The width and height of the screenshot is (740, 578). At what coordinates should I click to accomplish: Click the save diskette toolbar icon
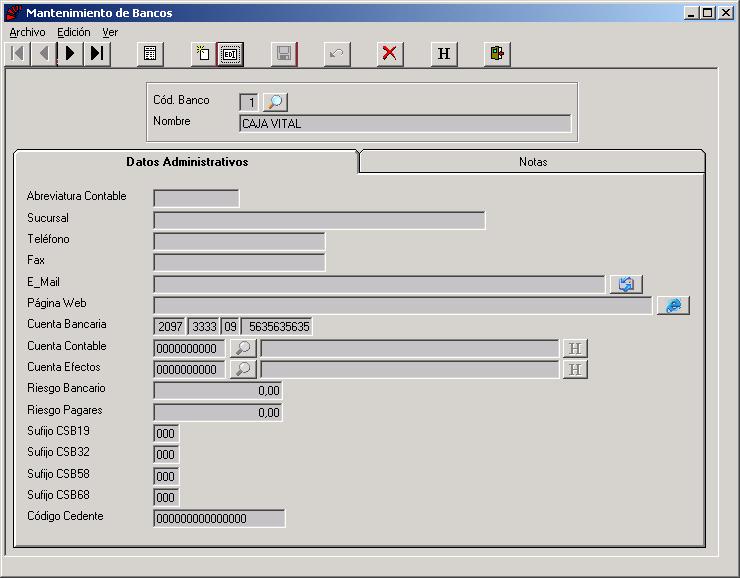click(284, 53)
